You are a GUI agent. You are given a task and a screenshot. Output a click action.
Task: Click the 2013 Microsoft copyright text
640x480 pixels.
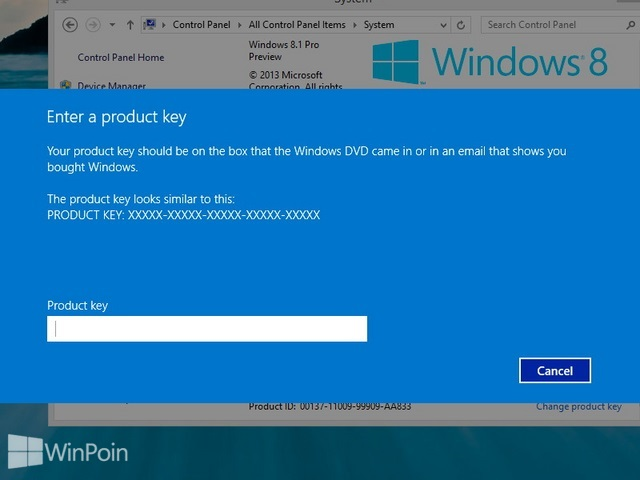tap(296, 80)
